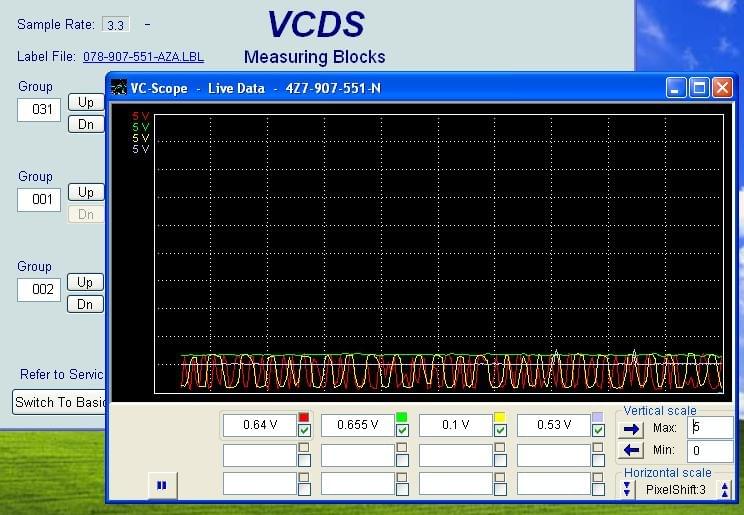744x515 pixels.
Task: Click the red color swatch for 0.64 V trace
Action: click(x=304, y=417)
